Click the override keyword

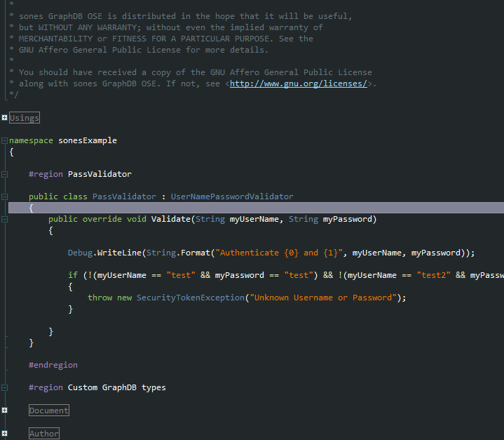(102, 219)
